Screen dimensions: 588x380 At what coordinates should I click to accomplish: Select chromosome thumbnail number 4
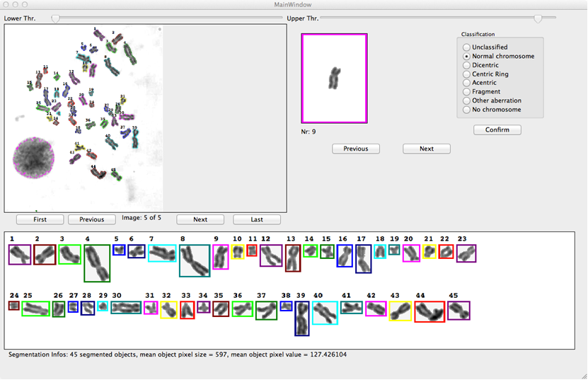(x=97, y=263)
